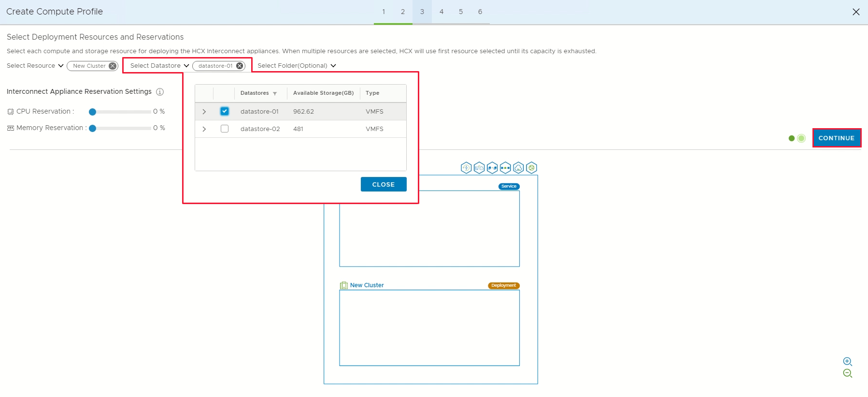Select the datastore-02 name cell
The height and width of the screenshot is (397, 868).
(260, 129)
